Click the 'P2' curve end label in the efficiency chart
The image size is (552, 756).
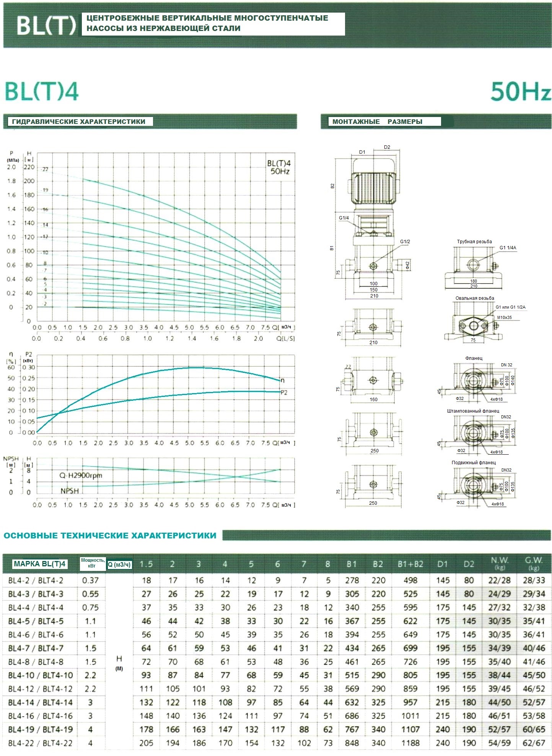[x=284, y=392]
